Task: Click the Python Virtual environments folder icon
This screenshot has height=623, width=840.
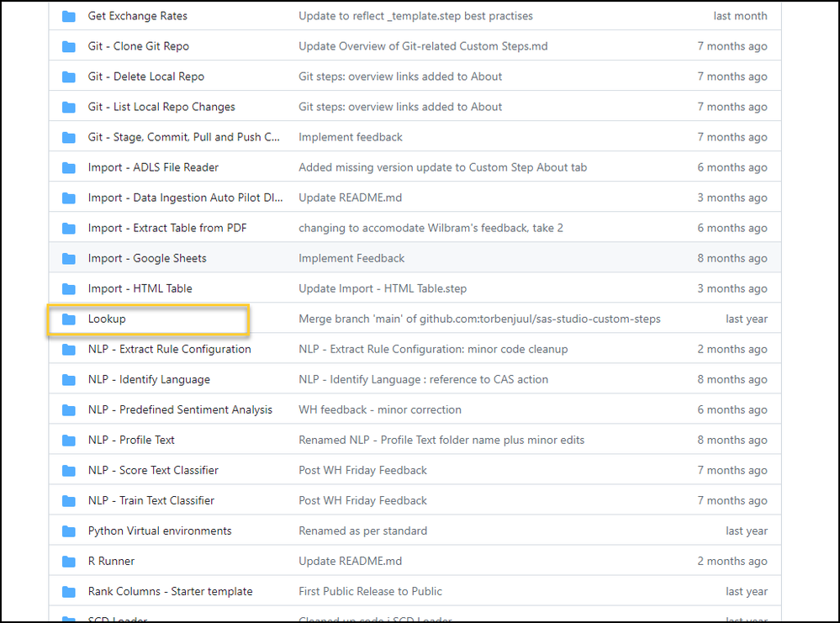Action: click(x=69, y=531)
